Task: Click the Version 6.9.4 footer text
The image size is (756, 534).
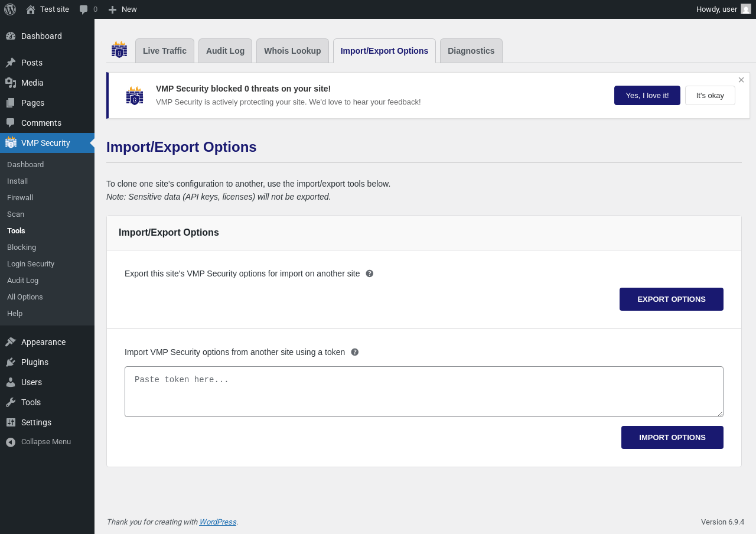Action: pyautogui.click(x=722, y=522)
